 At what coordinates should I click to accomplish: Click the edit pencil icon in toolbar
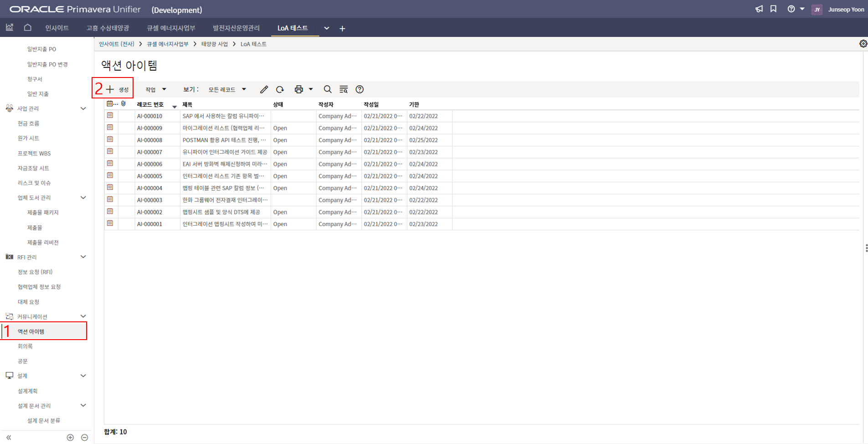tap(264, 89)
